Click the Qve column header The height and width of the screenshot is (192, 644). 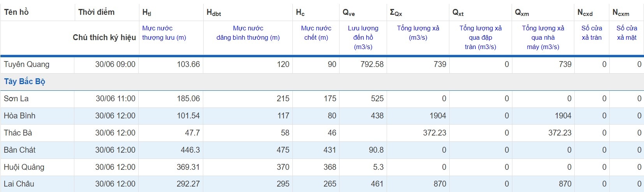coord(348,12)
